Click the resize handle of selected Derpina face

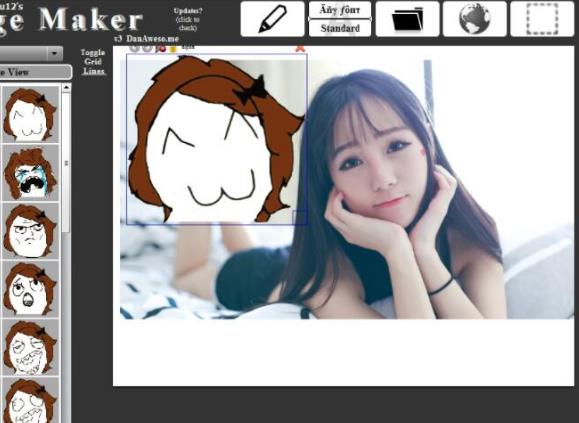coord(299,217)
